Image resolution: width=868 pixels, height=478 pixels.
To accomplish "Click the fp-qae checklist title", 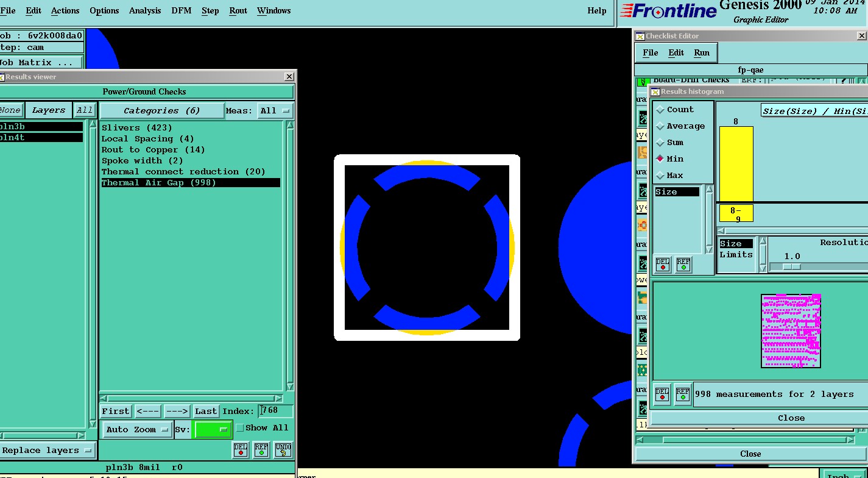I will pos(750,70).
